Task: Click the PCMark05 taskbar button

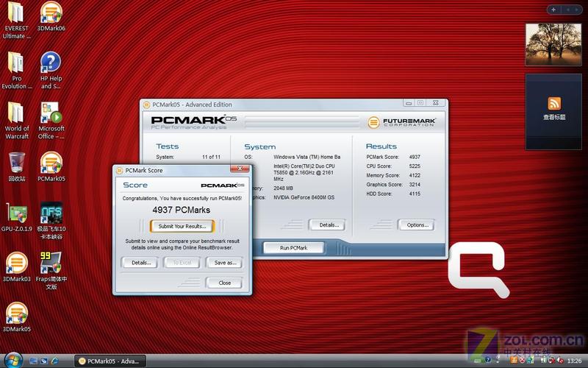Action: pyautogui.click(x=110, y=361)
